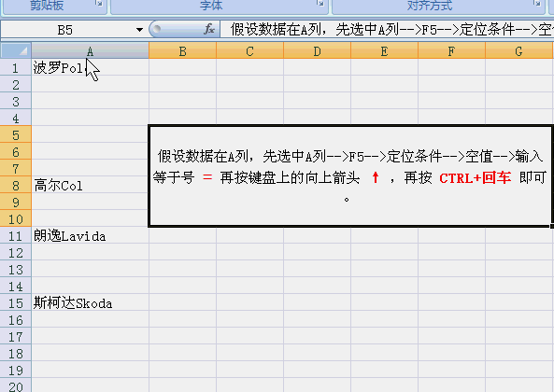Select row 7 header

pyautogui.click(x=16, y=169)
